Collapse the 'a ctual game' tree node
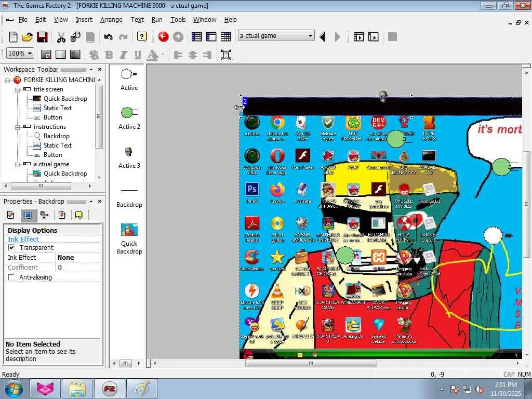This screenshot has width=532, height=399. tap(17, 165)
